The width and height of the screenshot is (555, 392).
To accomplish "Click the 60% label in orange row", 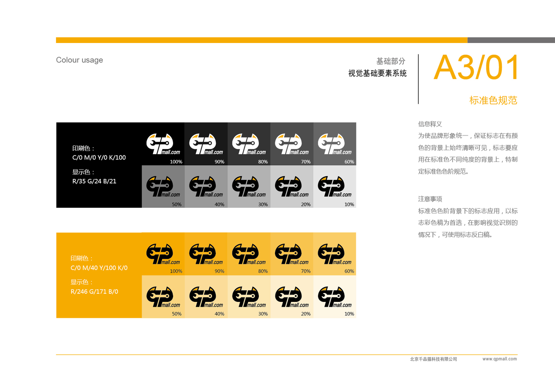I will point(349,271).
